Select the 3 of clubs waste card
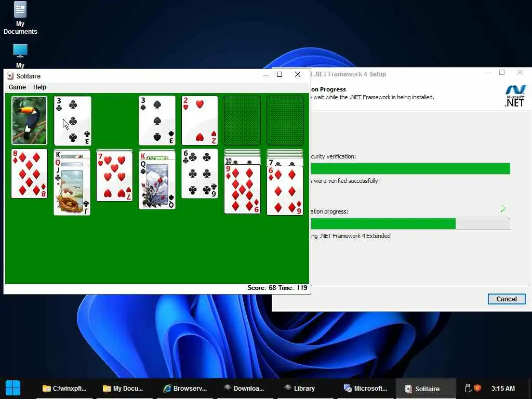This screenshot has height=399, width=532. [x=73, y=121]
